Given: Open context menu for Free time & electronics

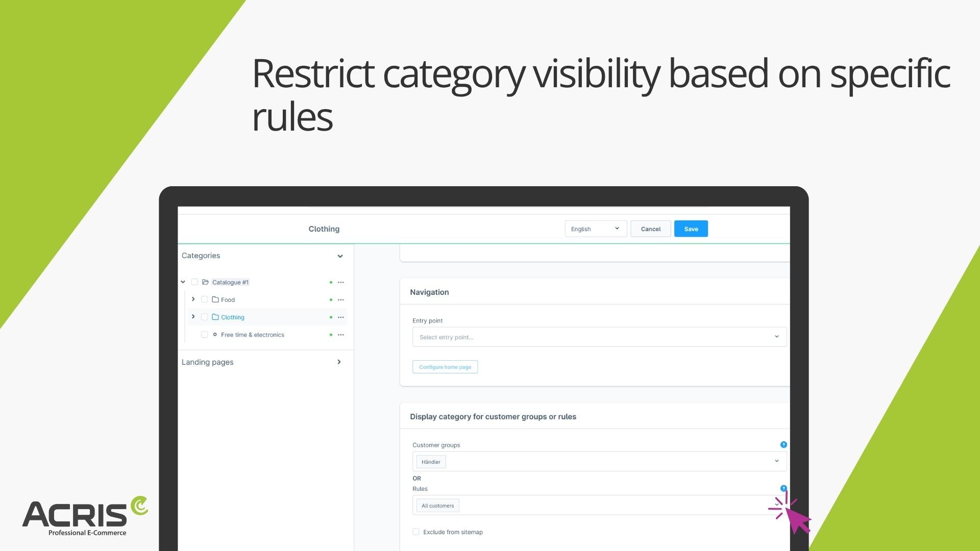Looking at the screenshot, I should click(341, 335).
